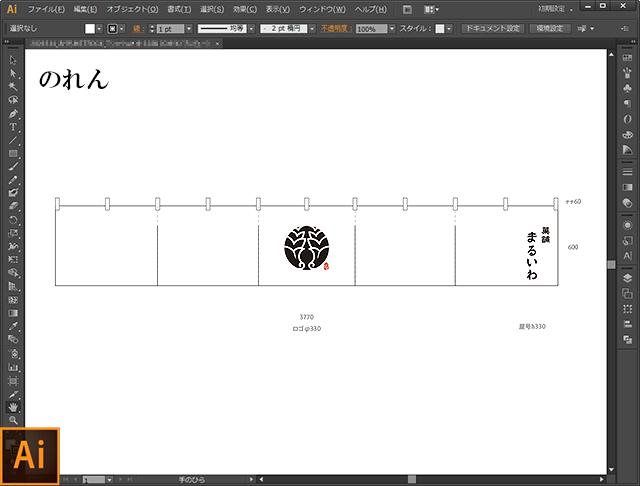Open the 2 pt 楕円 brush dropdown
Screen dimensions: 640x486
(x=312, y=29)
